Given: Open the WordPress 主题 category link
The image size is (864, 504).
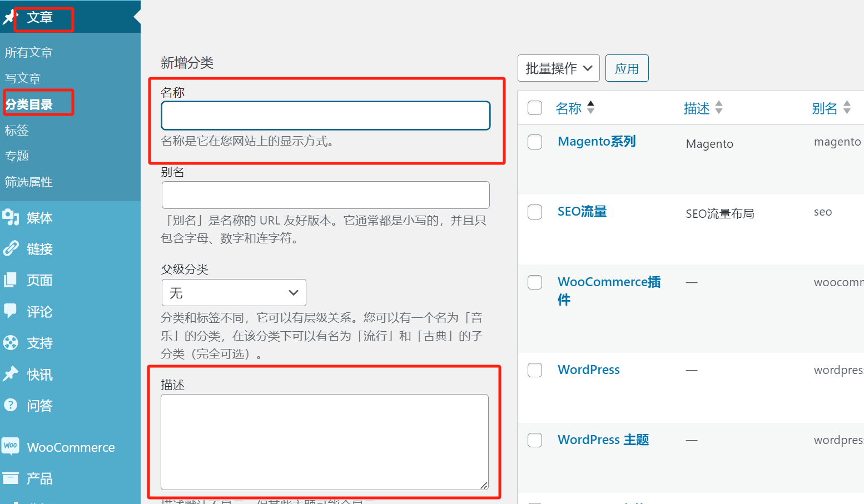Looking at the screenshot, I should coord(603,440).
